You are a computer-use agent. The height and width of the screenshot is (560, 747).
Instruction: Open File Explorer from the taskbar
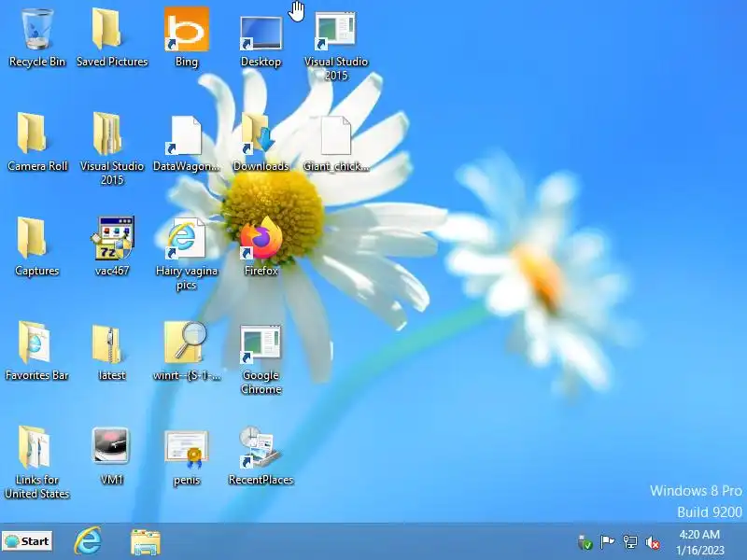146,542
